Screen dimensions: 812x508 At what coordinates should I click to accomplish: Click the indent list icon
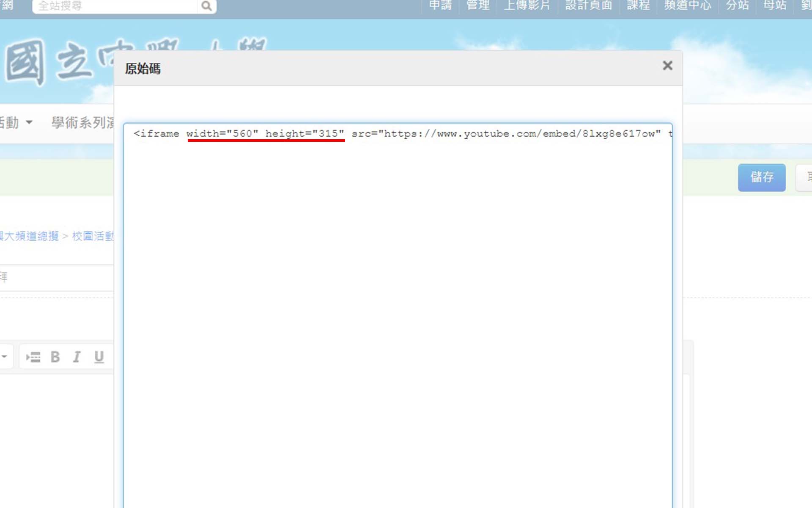pyautogui.click(x=33, y=357)
